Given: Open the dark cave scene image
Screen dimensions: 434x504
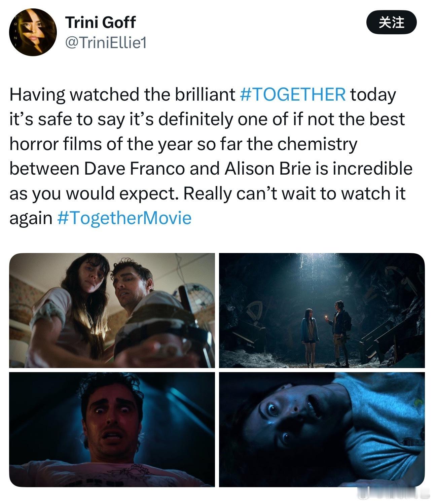Looking at the screenshot, I should click(x=322, y=310).
